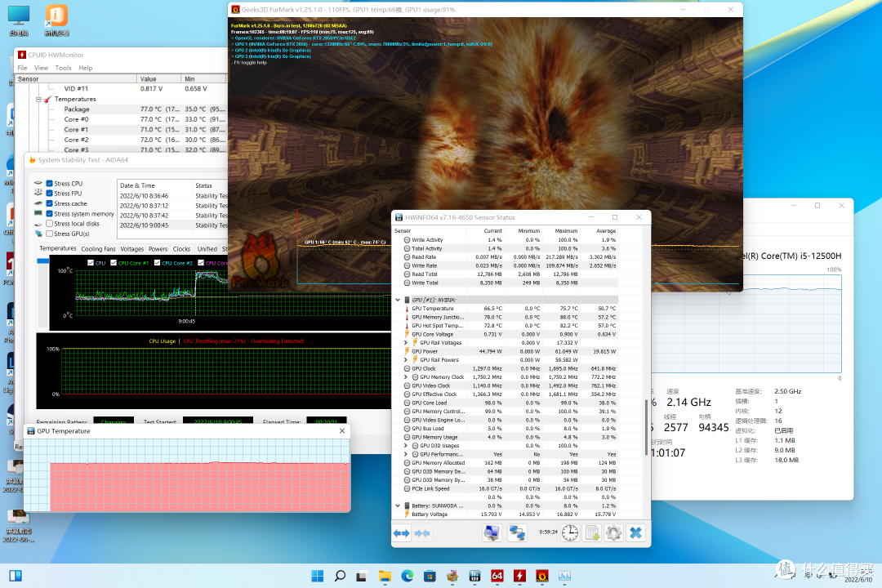This screenshot has width=882, height=588.
Task: Click the AIDA64 temperature graph blue scale bar
Action: pos(43,261)
